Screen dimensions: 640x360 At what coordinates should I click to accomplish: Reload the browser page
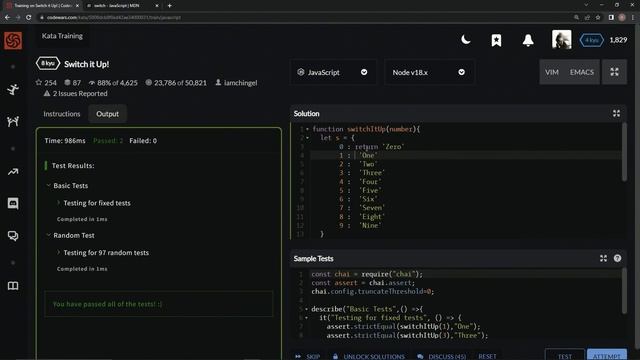pyautogui.click(x=29, y=18)
